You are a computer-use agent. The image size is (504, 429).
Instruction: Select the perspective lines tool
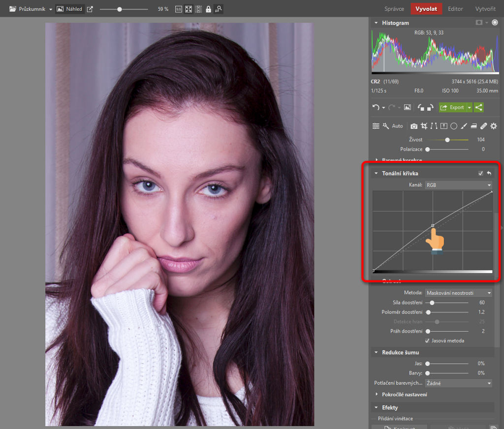[x=434, y=126]
